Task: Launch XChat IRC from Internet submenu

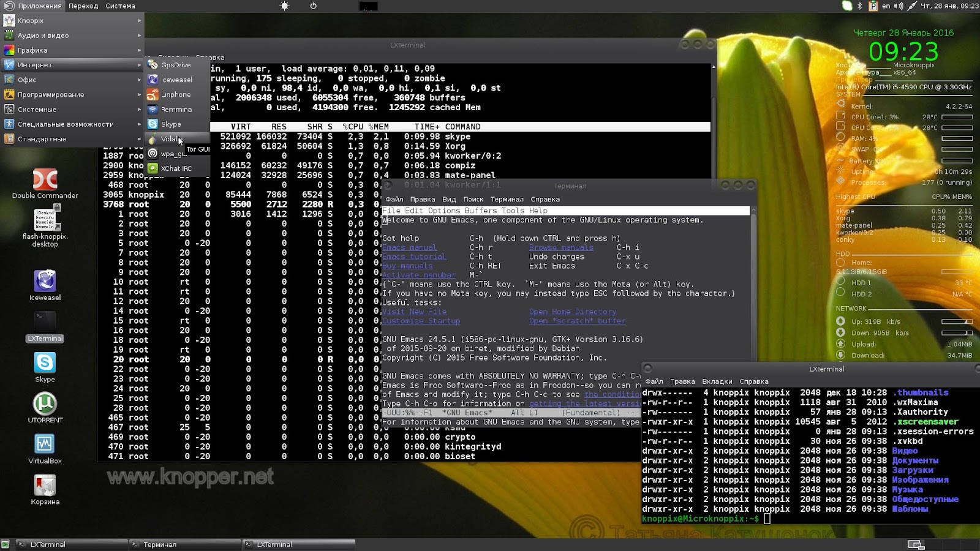Action: click(x=177, y=168)
